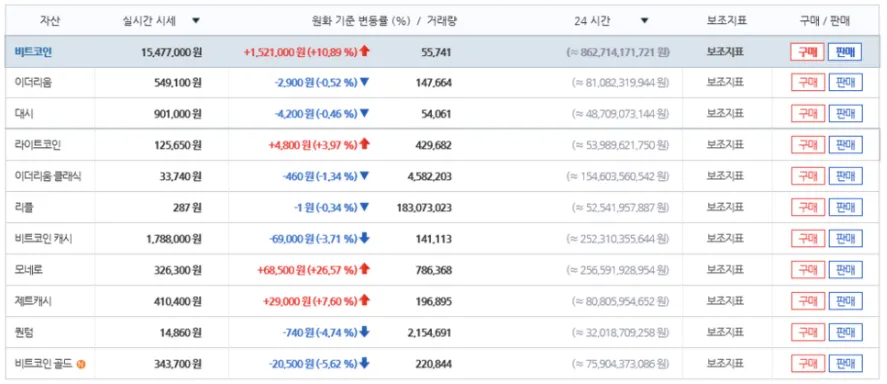The image size is (887, 384).
Task: Click 구매 for 이더리움 클래식
Action: point(807,176)
